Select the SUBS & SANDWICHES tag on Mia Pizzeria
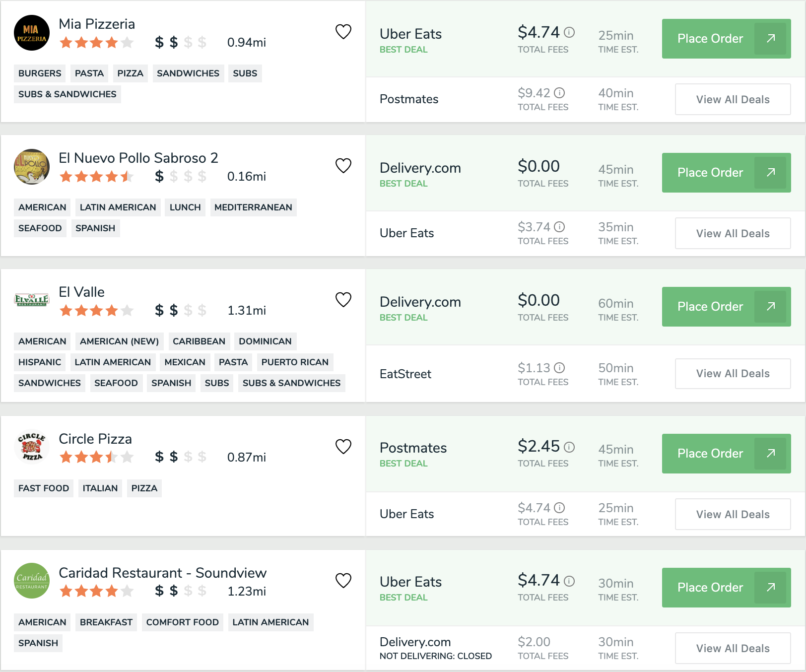Screen dimensions: 806x672 point(67,94)
